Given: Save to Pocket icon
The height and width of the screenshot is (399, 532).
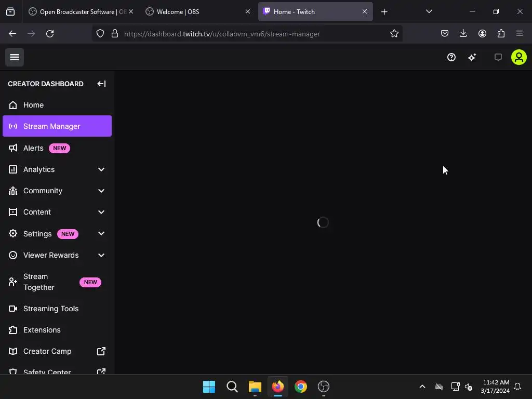Looking at the screenshot, I should click(445, 33).
